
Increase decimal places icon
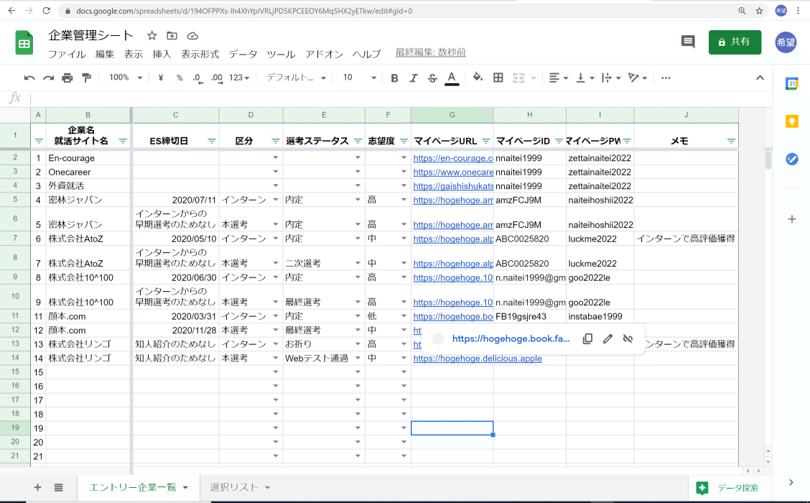(216, 78)
